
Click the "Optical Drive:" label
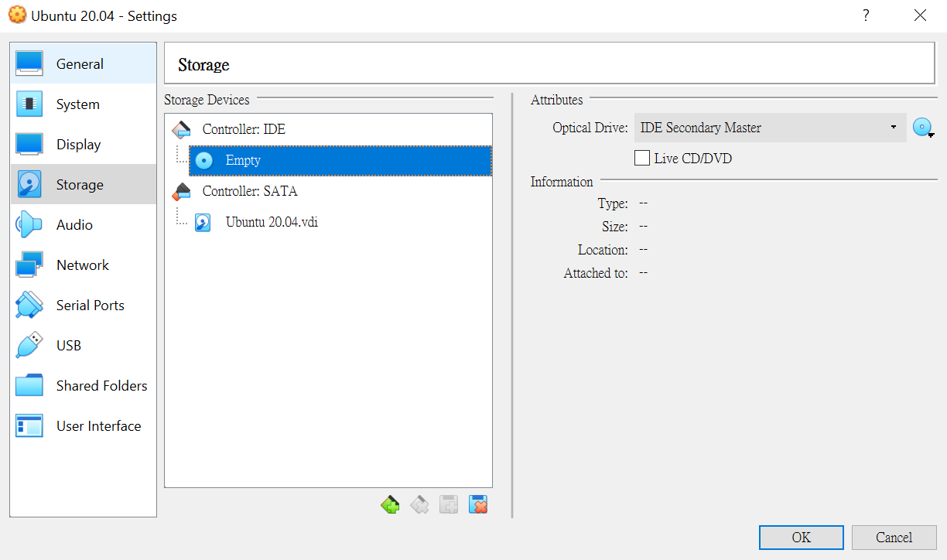pyautogui.click(x=590, y=128)
